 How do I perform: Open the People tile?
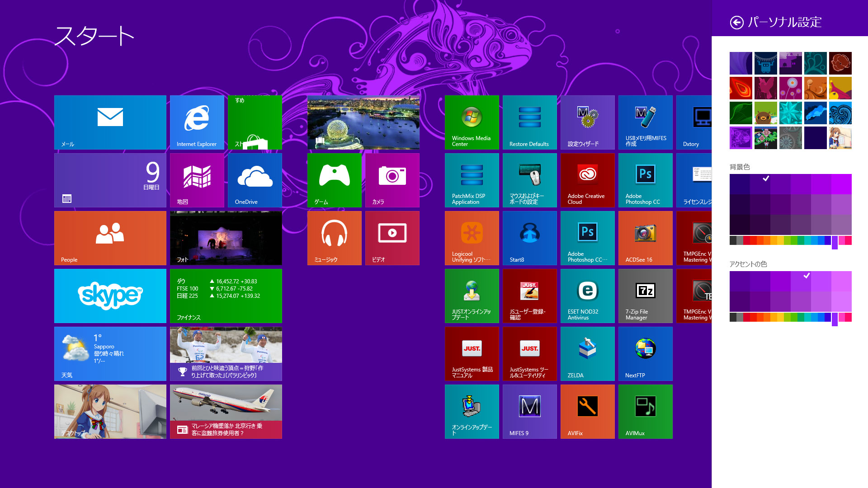110,238
